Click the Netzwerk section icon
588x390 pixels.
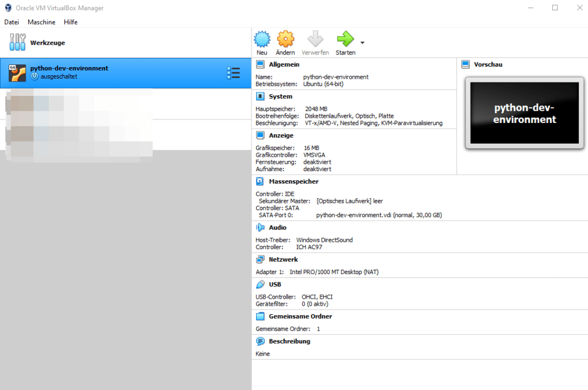(x=260, y=259)
